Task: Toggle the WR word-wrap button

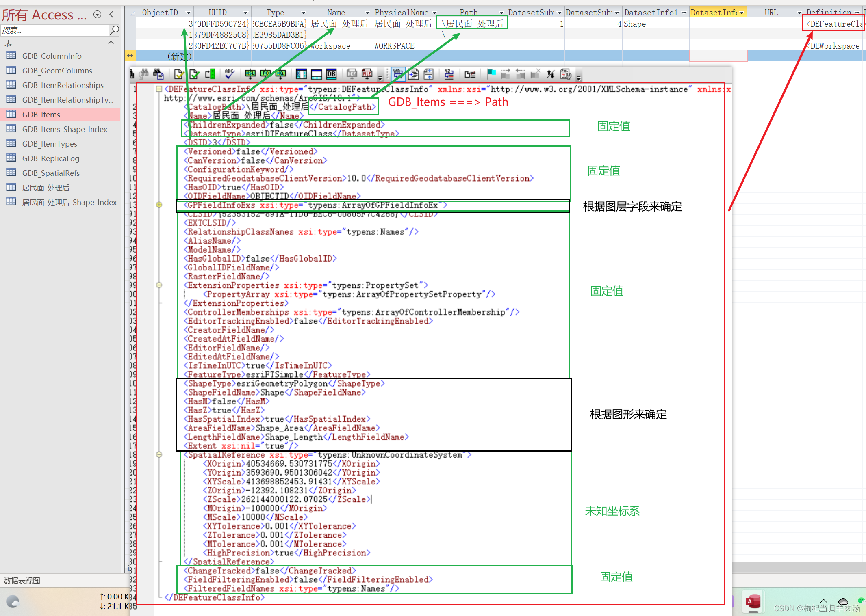Action: pos(397,74)
